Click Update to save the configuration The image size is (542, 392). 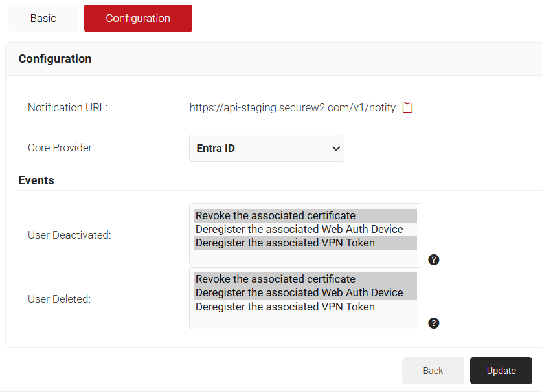coord(501,371)
